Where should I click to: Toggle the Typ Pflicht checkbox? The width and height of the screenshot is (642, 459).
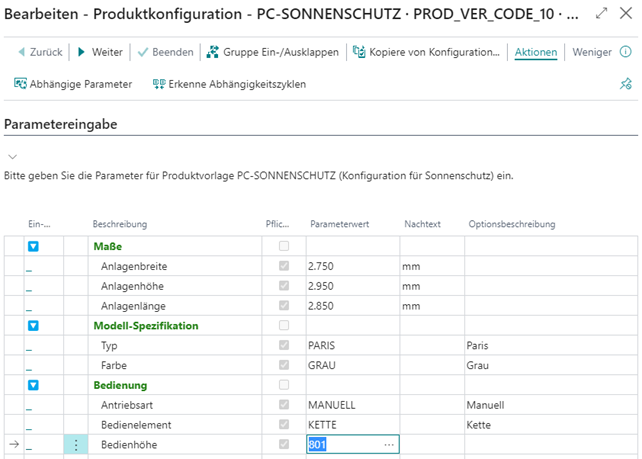coord(284,345)
